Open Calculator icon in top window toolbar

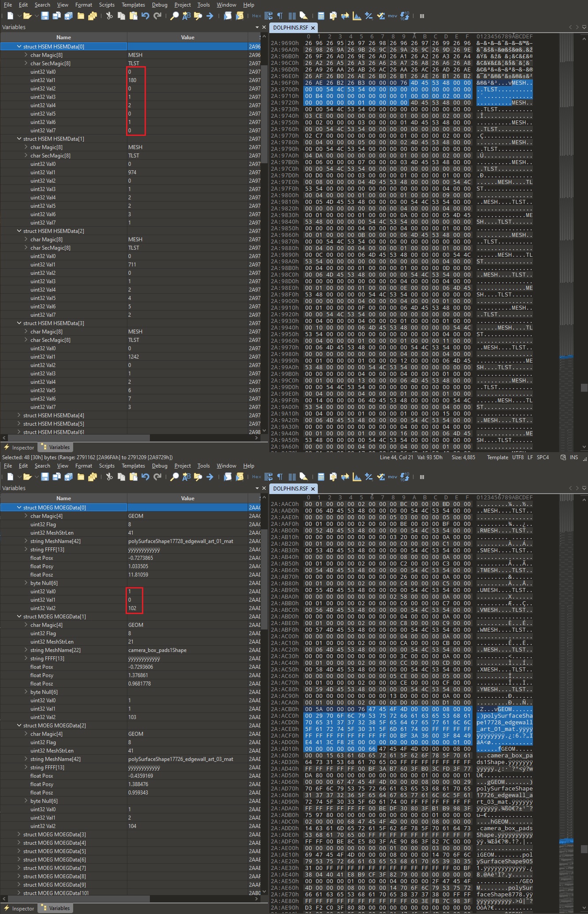[321, 16]
